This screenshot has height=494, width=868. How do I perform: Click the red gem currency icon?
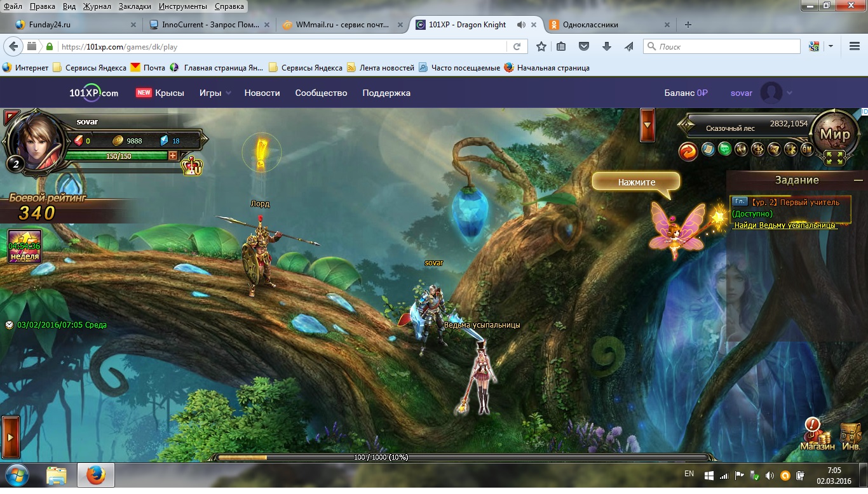point(79,140)
